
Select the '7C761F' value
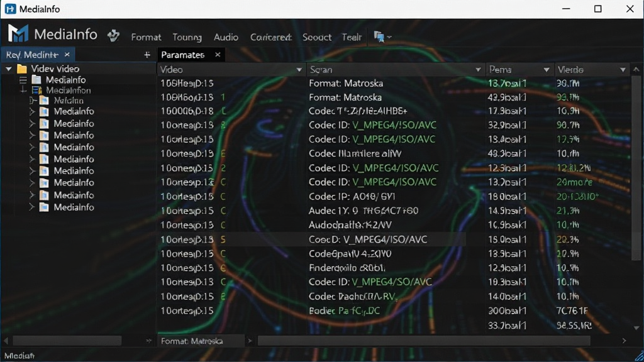coord(572,310)
